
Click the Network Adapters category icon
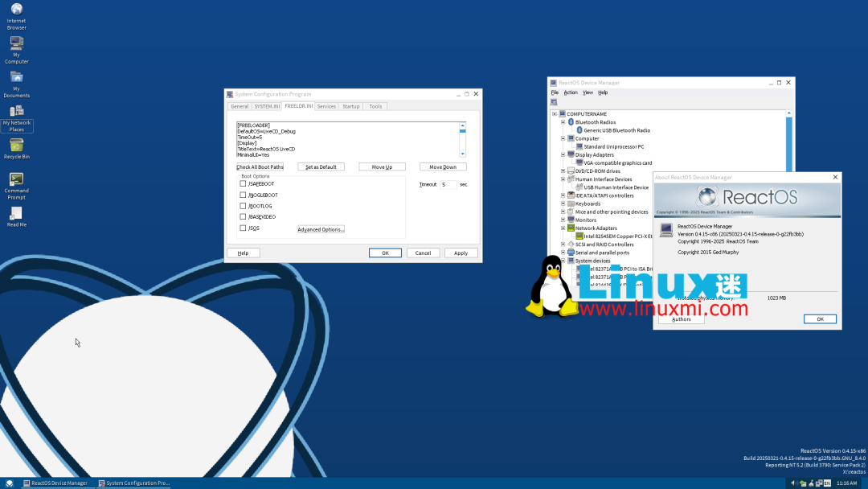[571, 228]
